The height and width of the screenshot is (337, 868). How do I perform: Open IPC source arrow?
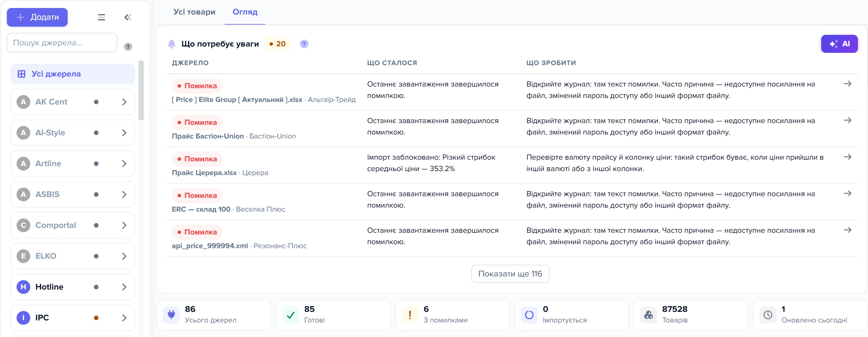point(124,318)
